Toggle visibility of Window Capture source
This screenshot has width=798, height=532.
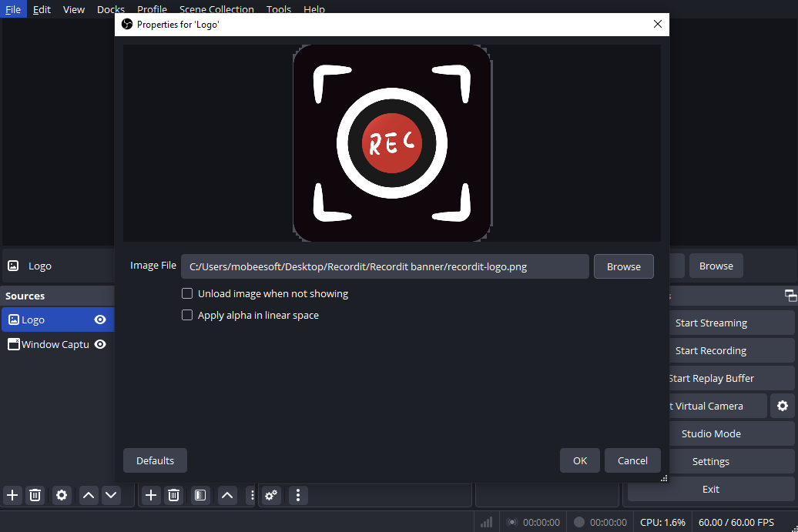point(100,344)
